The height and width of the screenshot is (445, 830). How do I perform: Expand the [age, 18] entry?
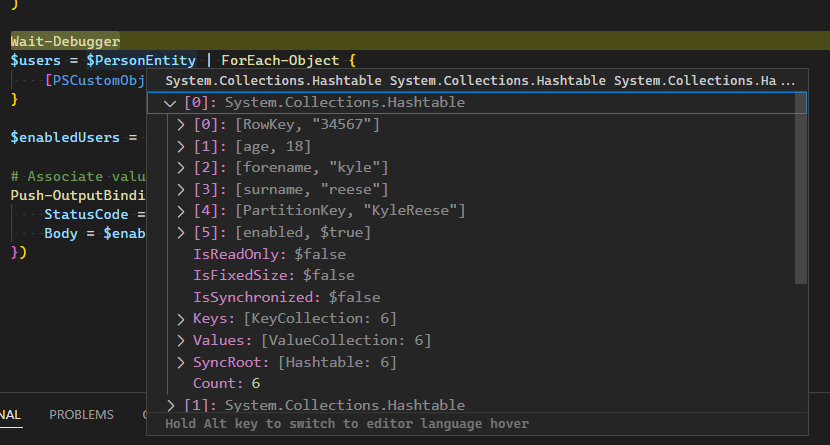point(181,147)
